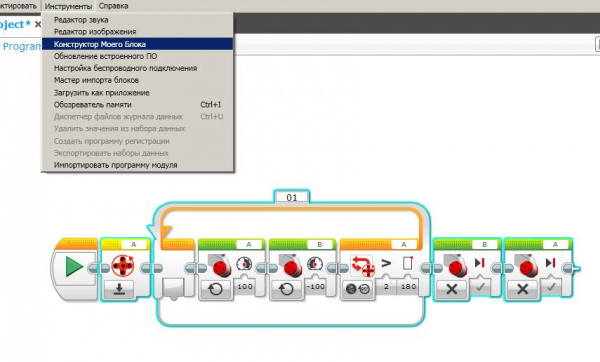
Task: Click the motor B stop block icon
Action: 456,265
